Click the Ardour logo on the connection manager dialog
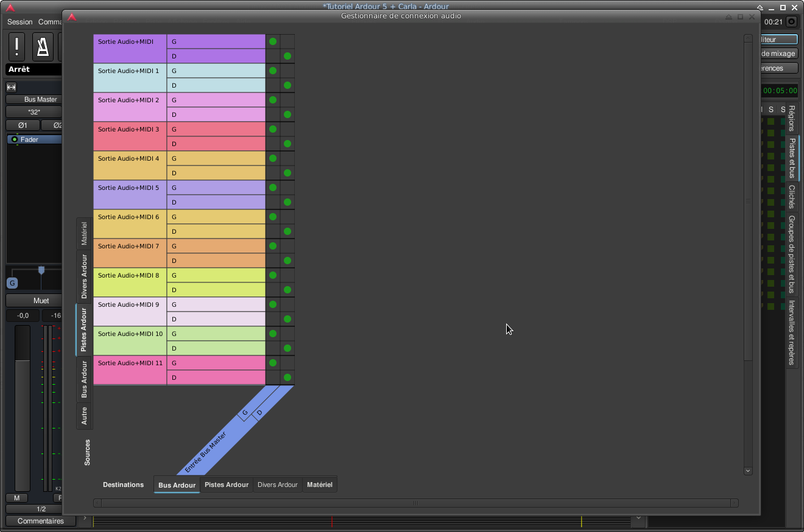Image resolution: width=804 pixels, height=532 pixels. point(71,16)
